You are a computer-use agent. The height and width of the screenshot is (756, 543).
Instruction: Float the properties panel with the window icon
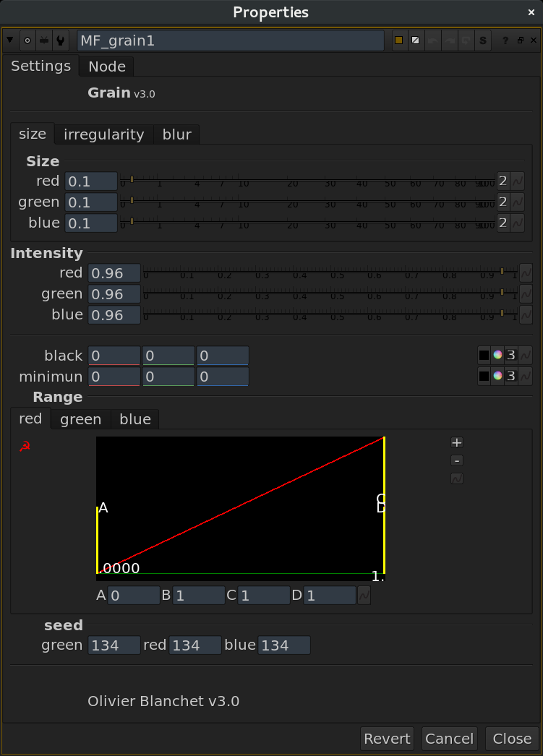click(x=520, y=40)
